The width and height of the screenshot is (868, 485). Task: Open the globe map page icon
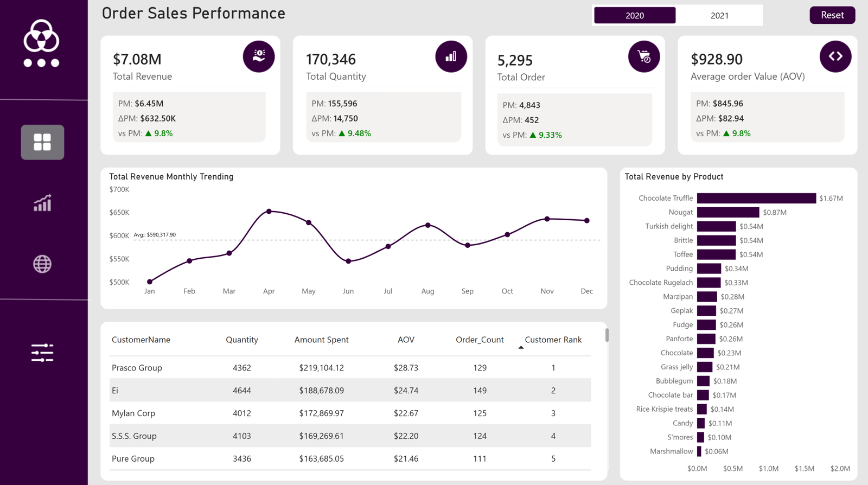click(x=42, y=264)
